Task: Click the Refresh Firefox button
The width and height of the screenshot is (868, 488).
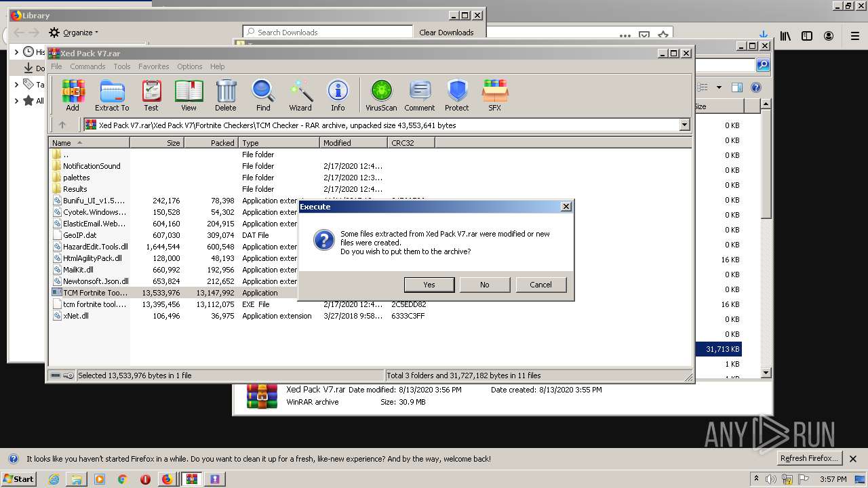Action: coord(810,458)
